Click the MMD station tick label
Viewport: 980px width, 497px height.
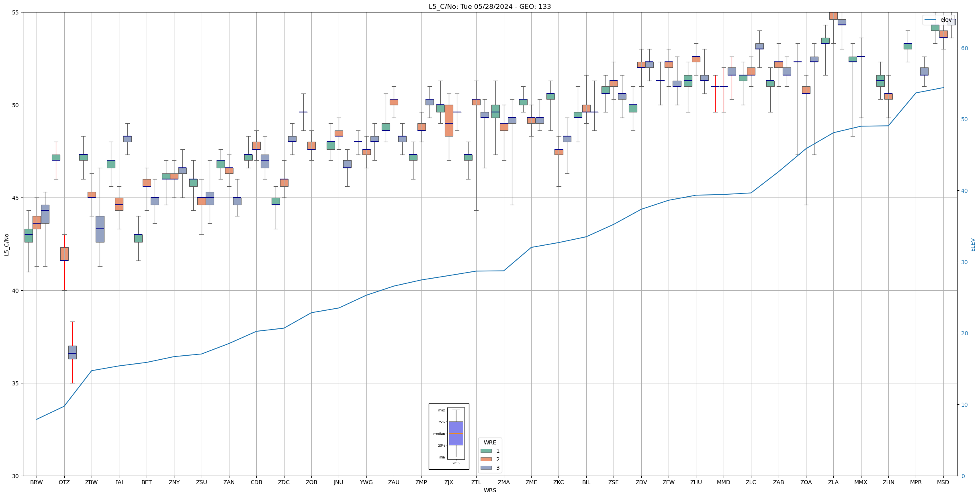[x=724, y=482]
